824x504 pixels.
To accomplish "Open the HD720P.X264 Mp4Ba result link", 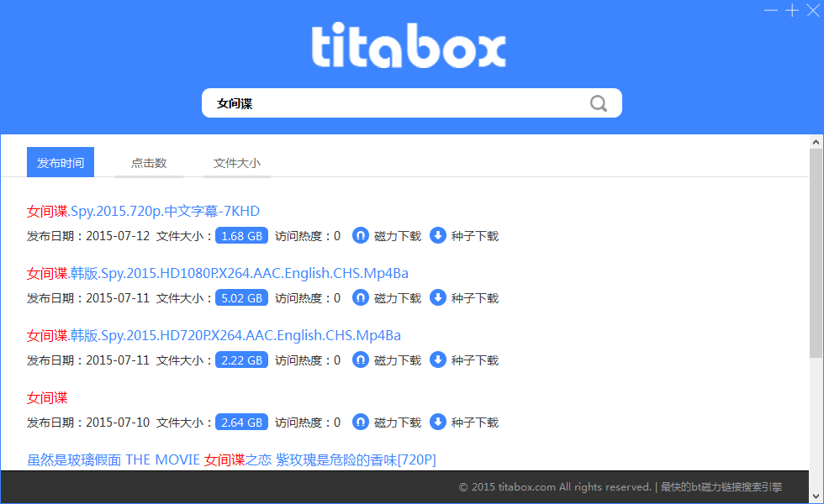I will pos(214,335).
